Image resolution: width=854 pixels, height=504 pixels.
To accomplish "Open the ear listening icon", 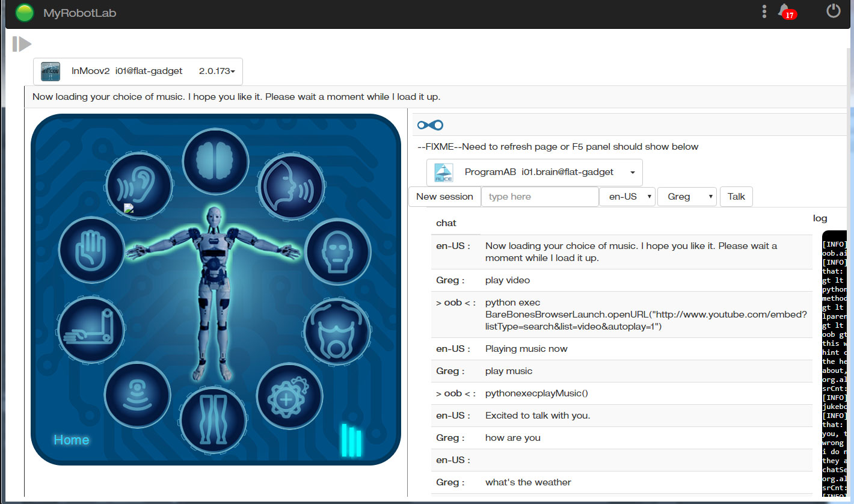I will click(140, 184).
